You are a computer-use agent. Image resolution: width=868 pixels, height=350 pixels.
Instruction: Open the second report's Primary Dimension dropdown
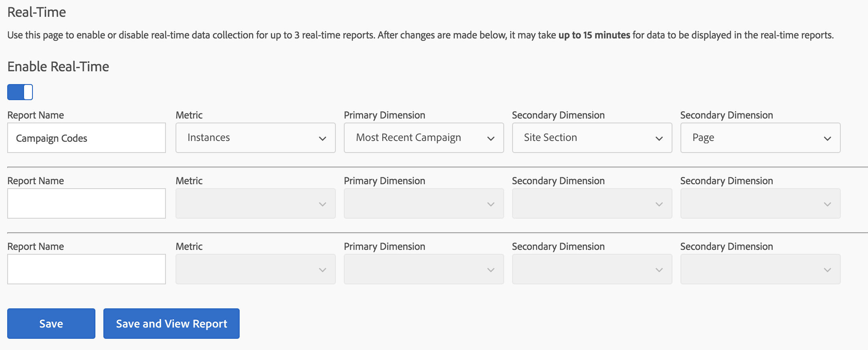point(424,203)
